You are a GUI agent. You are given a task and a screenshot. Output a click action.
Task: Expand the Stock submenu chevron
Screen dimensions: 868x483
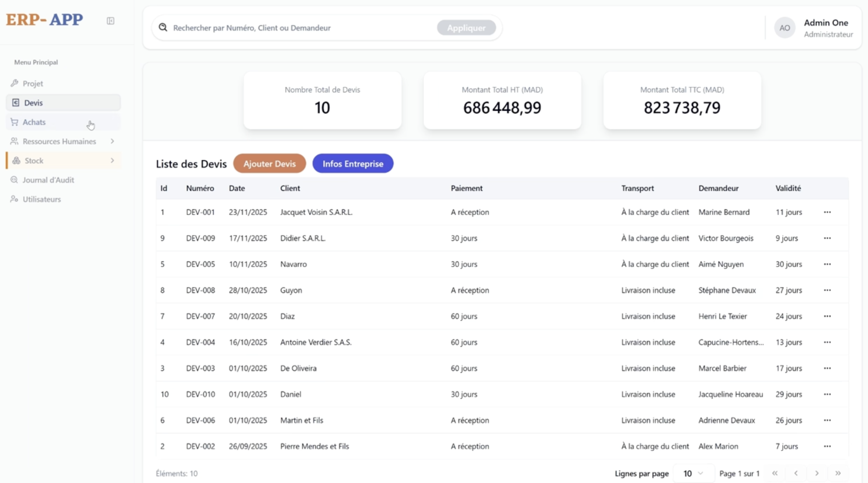tap(112, 160)
